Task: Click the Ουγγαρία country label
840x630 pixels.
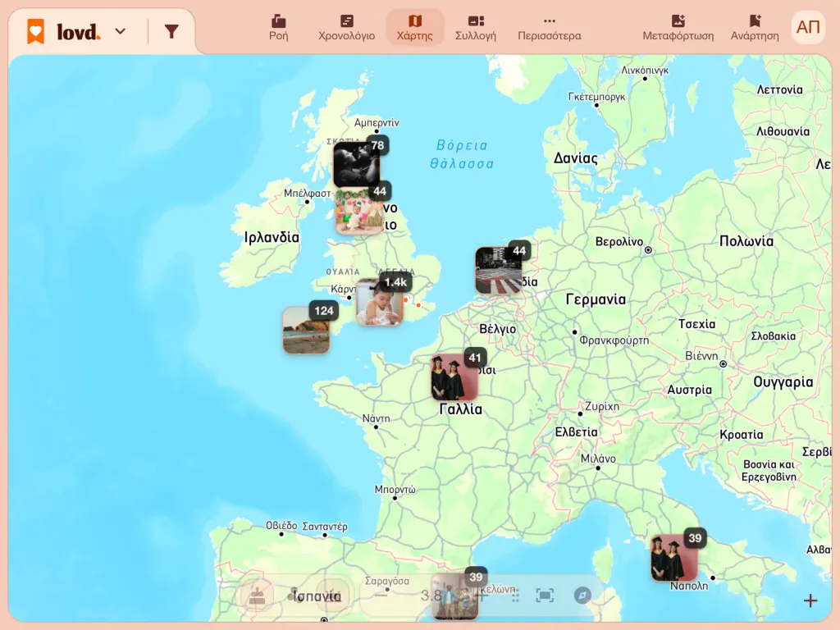Action: pos(783,382)
